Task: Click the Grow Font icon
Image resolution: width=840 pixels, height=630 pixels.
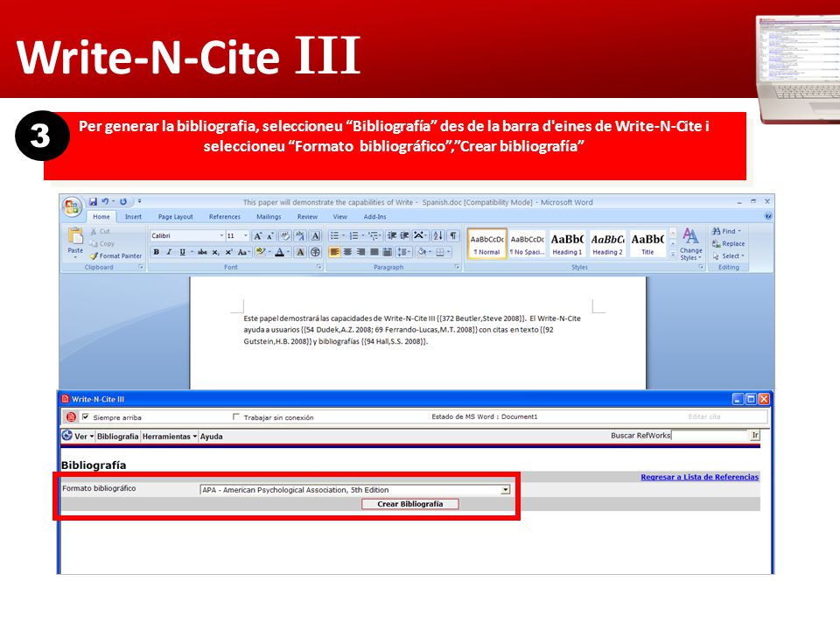Action: click(257, 235)
